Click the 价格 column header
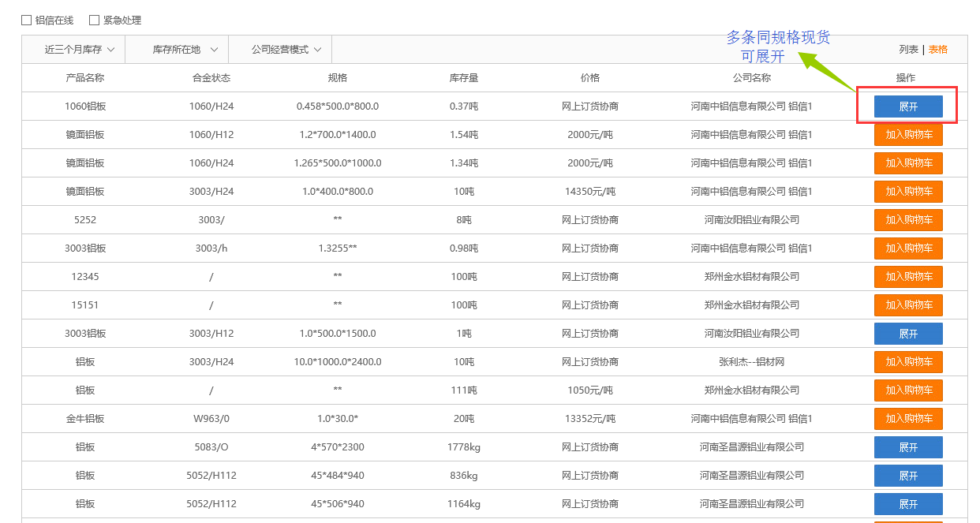Viewport: 980px width, 523px height. pos(590,78)
